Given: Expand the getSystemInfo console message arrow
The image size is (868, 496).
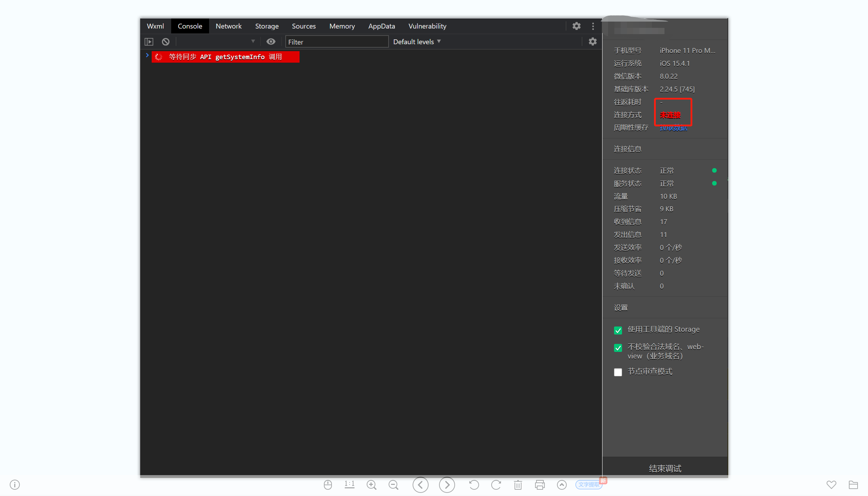Looking at the screenshot, I should click(147, 55).
